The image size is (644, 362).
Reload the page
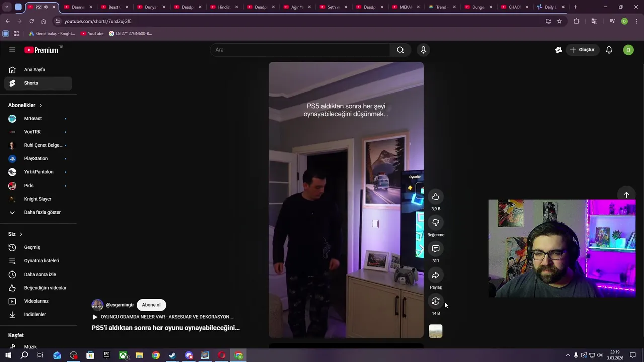point(31,21)
